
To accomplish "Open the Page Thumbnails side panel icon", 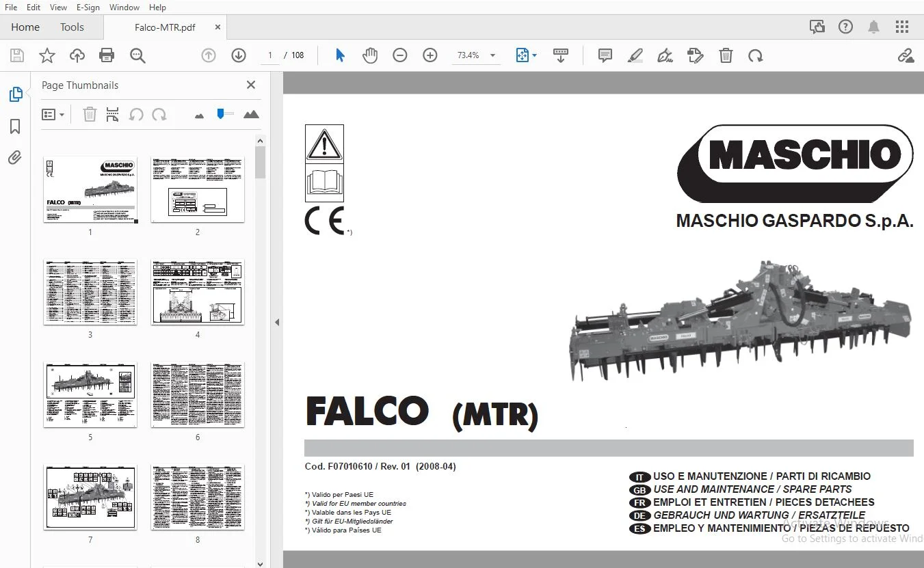I will click(x=15, y=94).
